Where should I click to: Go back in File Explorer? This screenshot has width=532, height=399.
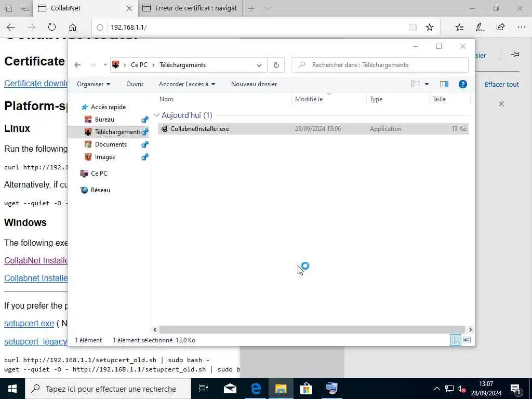tap(78, 65)
